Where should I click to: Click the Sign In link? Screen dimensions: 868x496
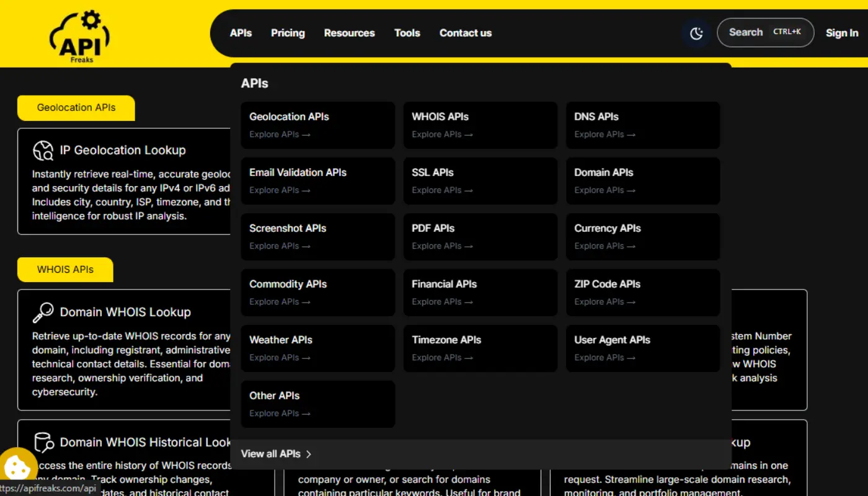tap(842, 33)
